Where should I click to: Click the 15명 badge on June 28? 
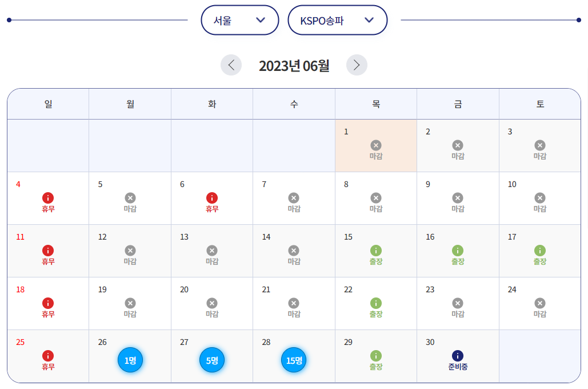coord(293,360)
